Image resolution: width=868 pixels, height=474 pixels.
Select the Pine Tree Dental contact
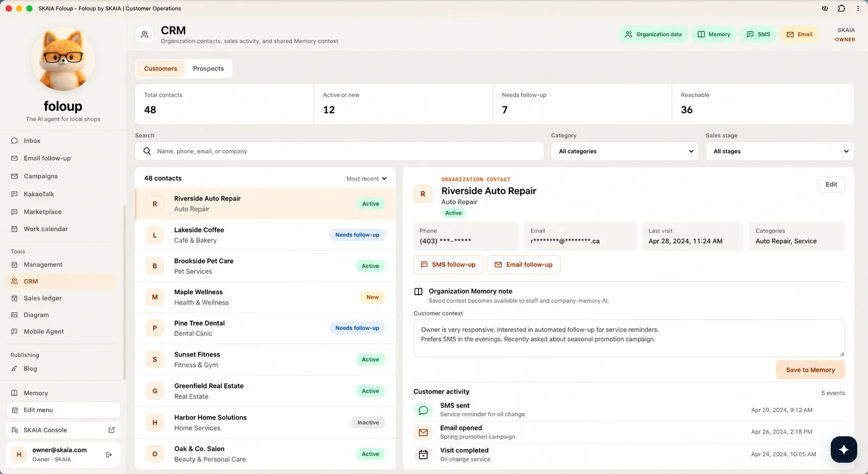pyautogui.click(x=265, y=328)
